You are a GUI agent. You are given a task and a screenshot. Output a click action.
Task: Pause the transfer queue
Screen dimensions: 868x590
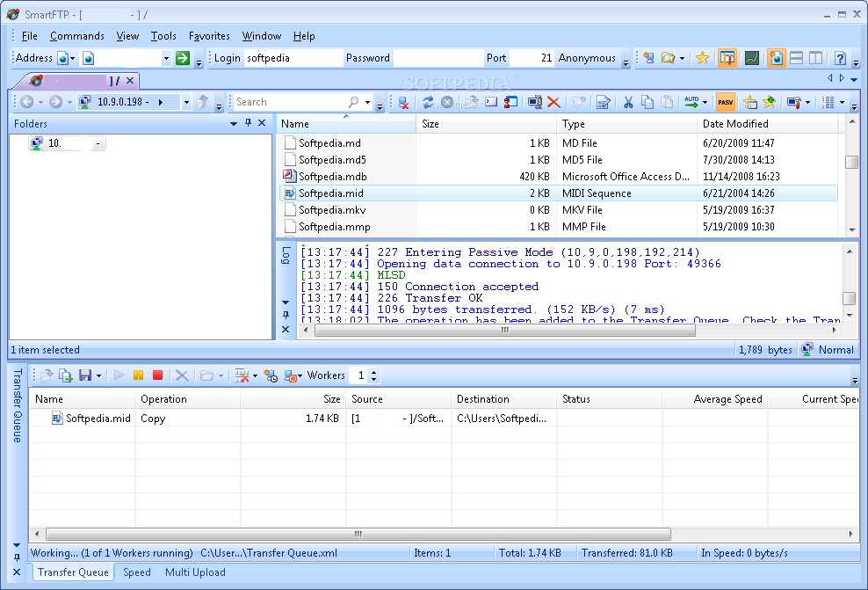pyautogui.click(x=139, y=375)
